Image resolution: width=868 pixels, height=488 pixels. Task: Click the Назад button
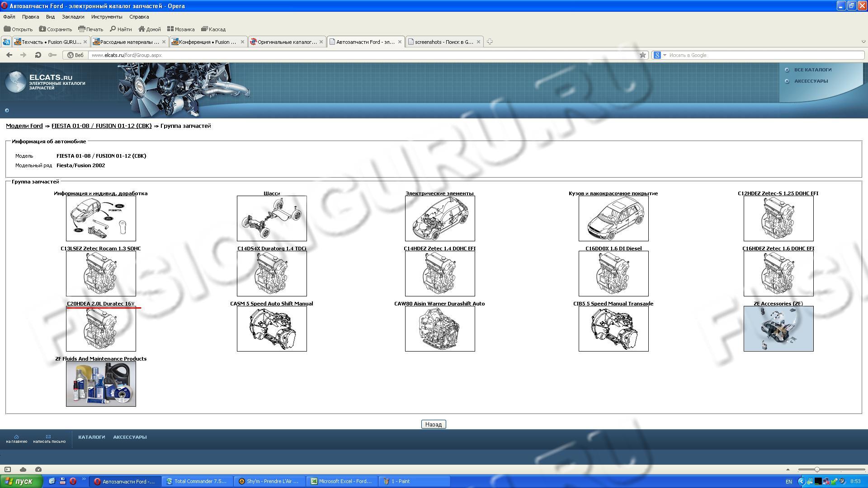tap(434, 424)
